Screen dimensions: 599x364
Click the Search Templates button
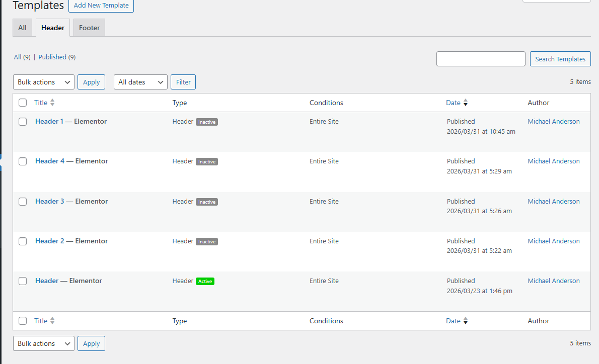tap(560, 58)
